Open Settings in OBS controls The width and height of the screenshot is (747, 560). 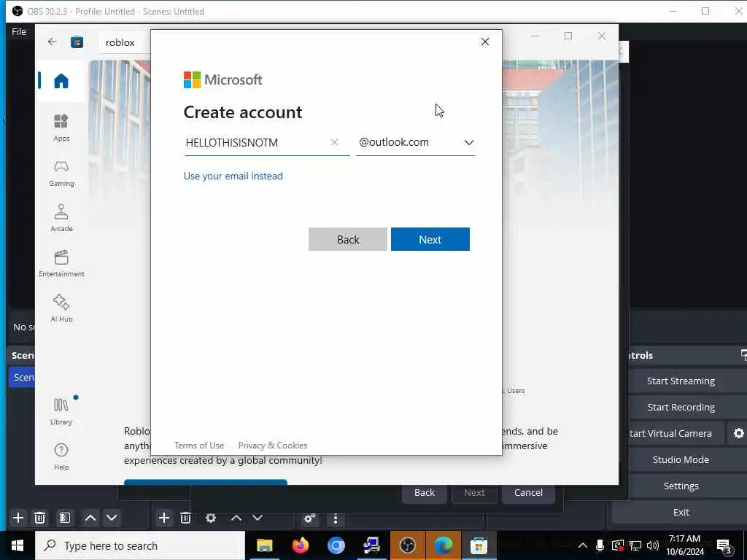tap(681, 486)
